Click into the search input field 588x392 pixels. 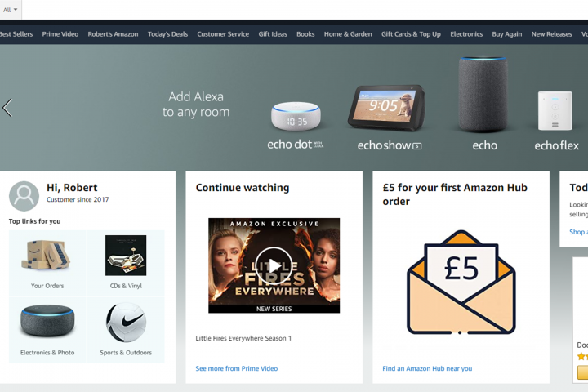click(305, 10)
